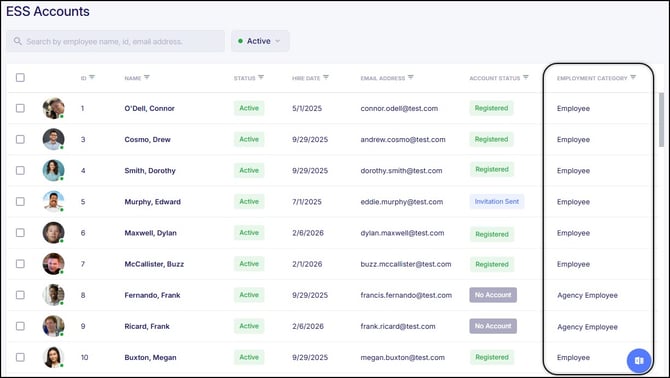Click No Account badge for Ricard, Frank
Viewport: 670px width, 378px height.
[493, 326]
